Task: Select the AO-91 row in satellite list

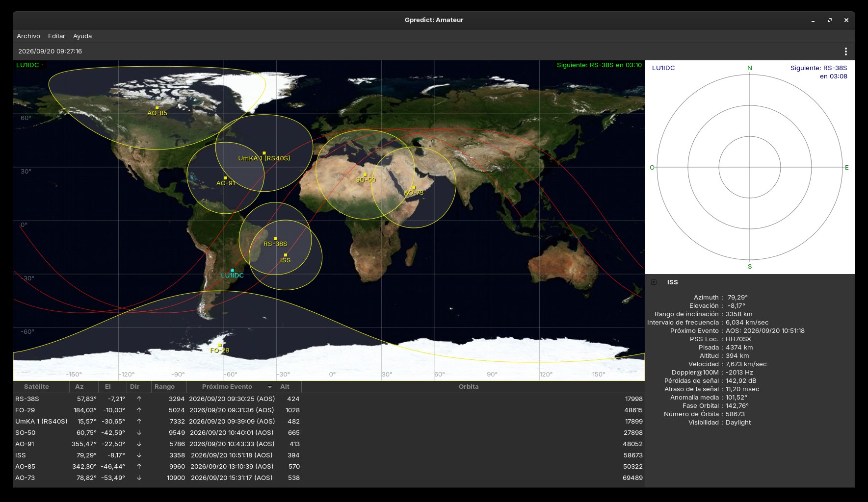Action: [x=329, y=444]
